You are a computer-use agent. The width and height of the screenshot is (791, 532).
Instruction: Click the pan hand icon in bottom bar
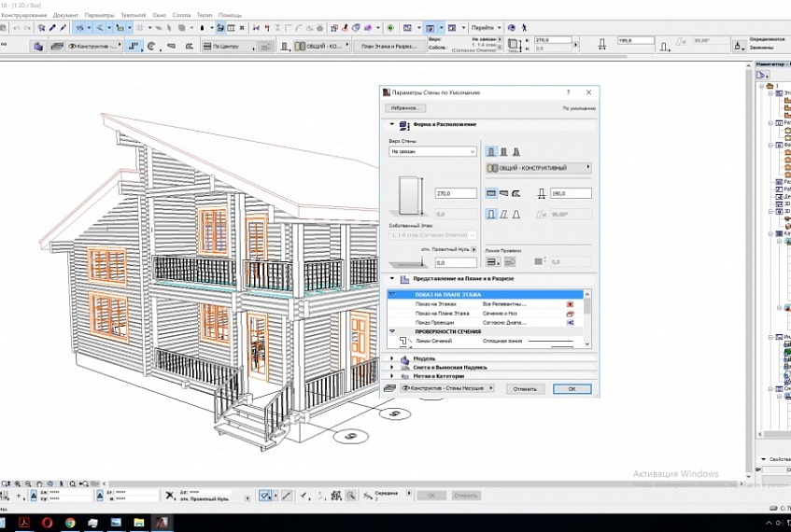39,484
